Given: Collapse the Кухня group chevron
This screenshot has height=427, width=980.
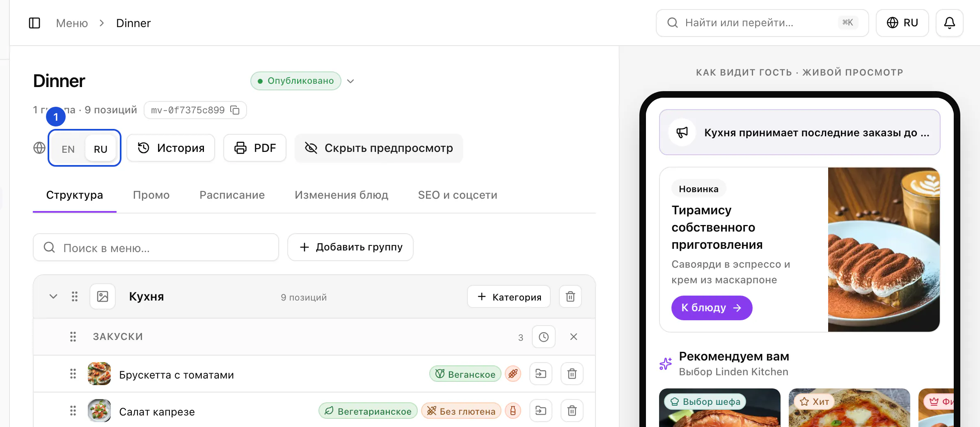Looking at the screenshot, I should coord(53,296).
